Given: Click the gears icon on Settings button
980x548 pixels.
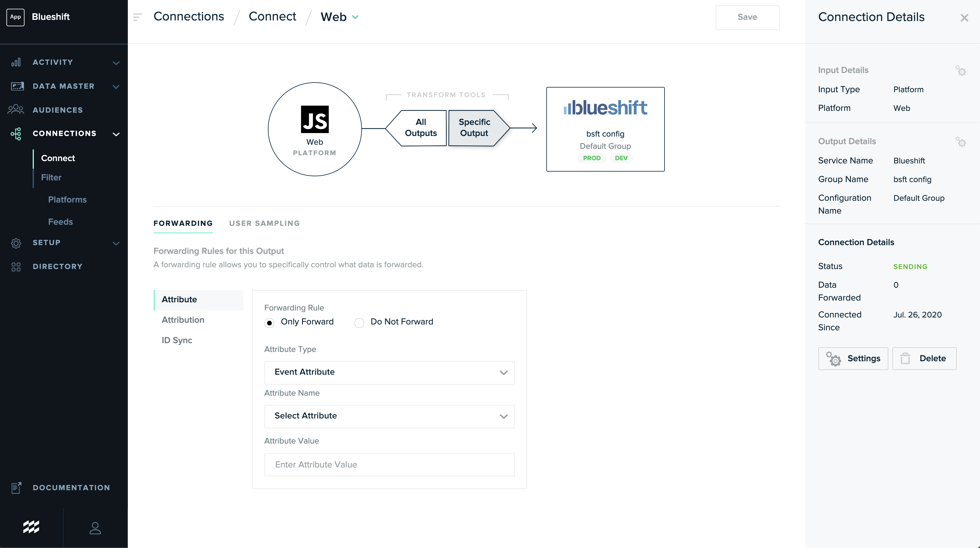Looking at the screenshot, I should (833, 359).
